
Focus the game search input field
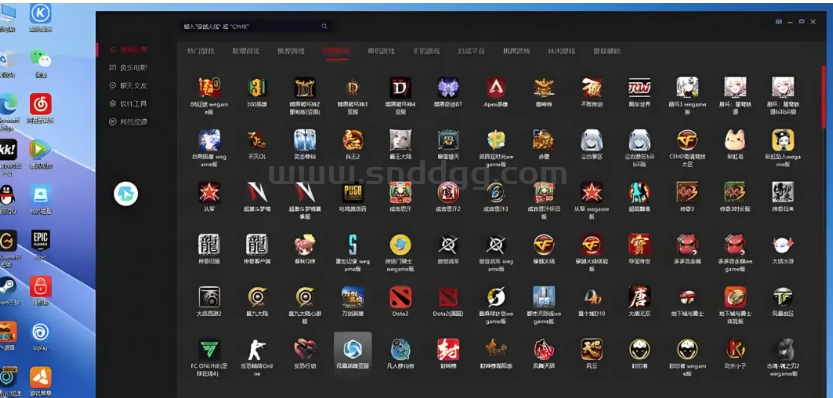(257, 26)
